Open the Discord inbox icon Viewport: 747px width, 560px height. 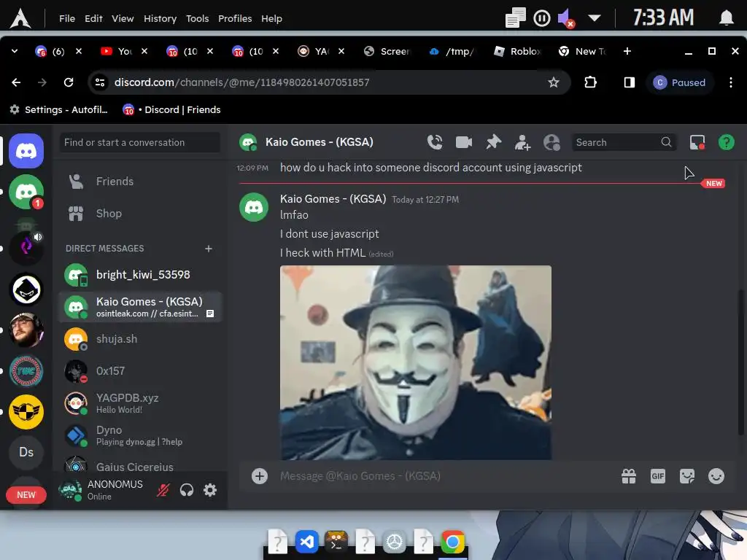click(697, 142)
